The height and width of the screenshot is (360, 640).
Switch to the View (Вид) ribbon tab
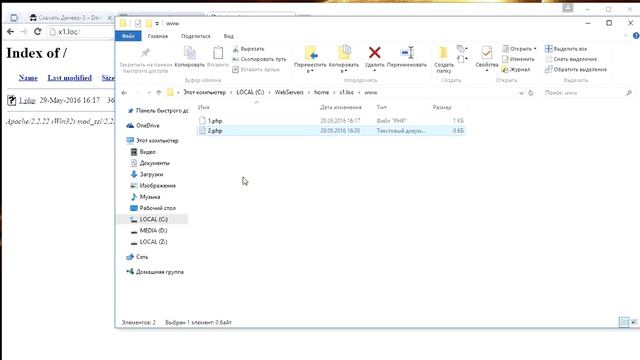pos(229,36)
